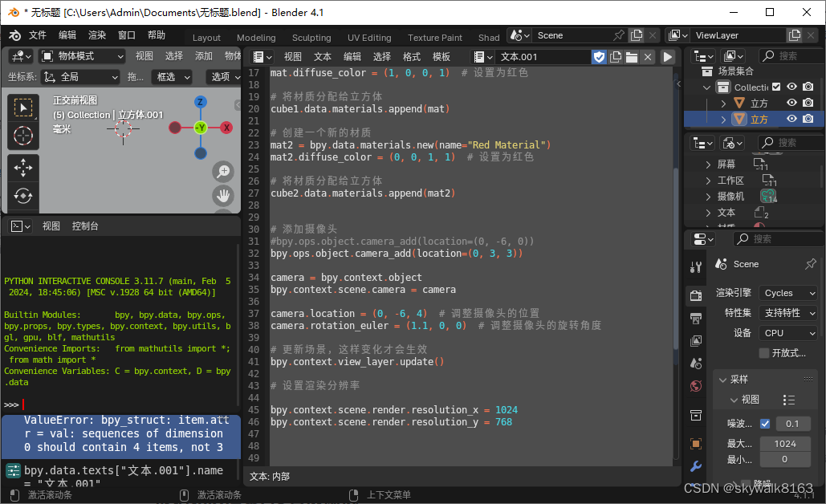826x504 pixels.
Task: Open the Render properties tab
Action: (x=696, y=295)
